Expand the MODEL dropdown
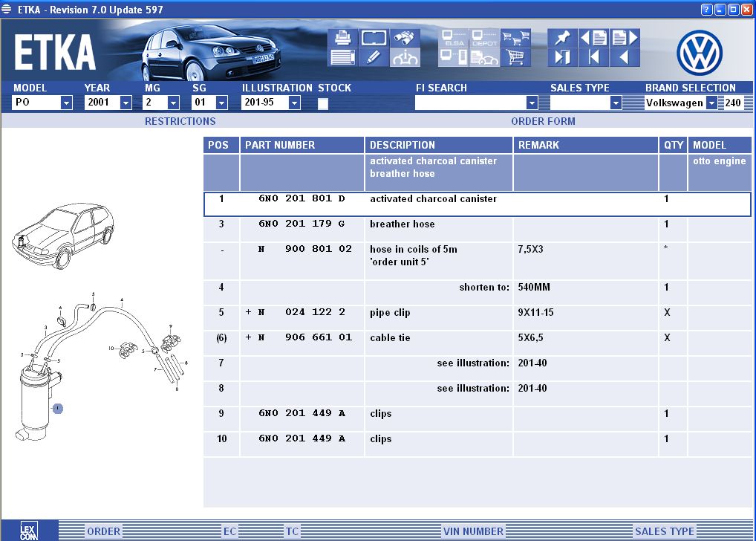The image size is (756, 541). 66,103
